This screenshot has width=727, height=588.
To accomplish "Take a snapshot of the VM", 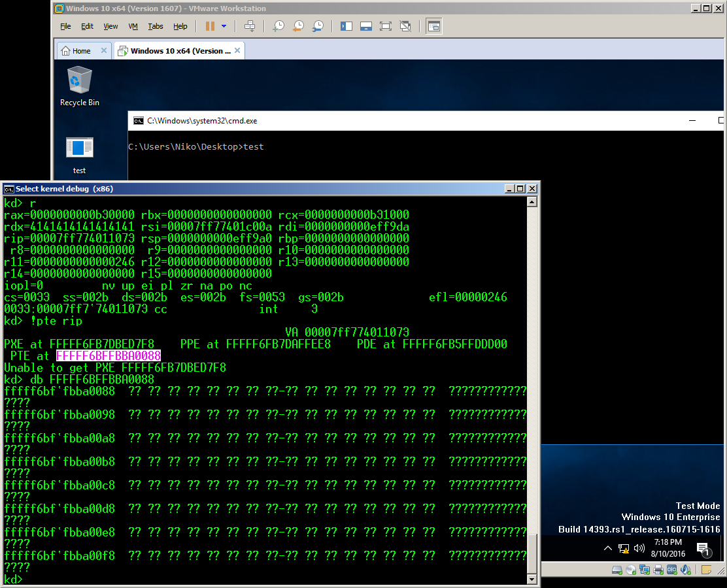I will [279, 26].
